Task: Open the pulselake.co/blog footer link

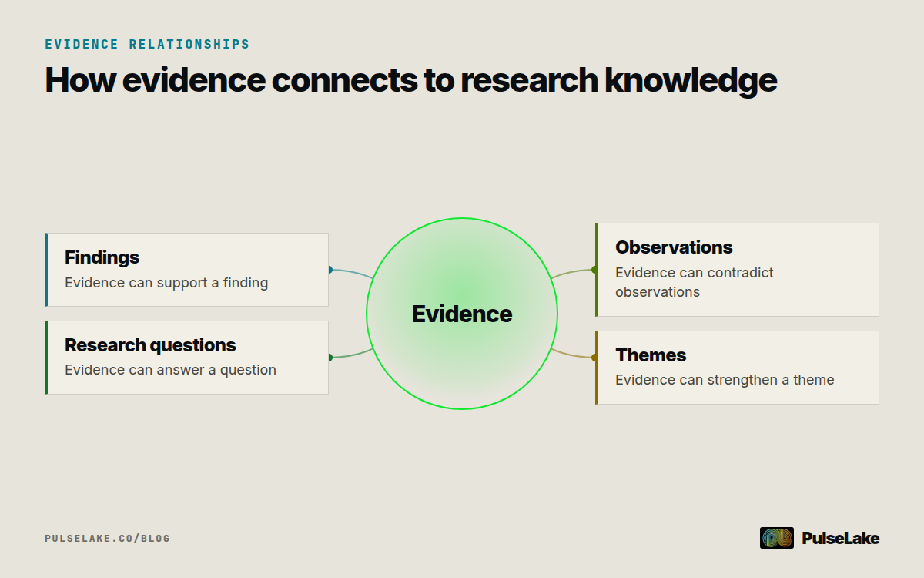Action: click(x=107, y=538)
